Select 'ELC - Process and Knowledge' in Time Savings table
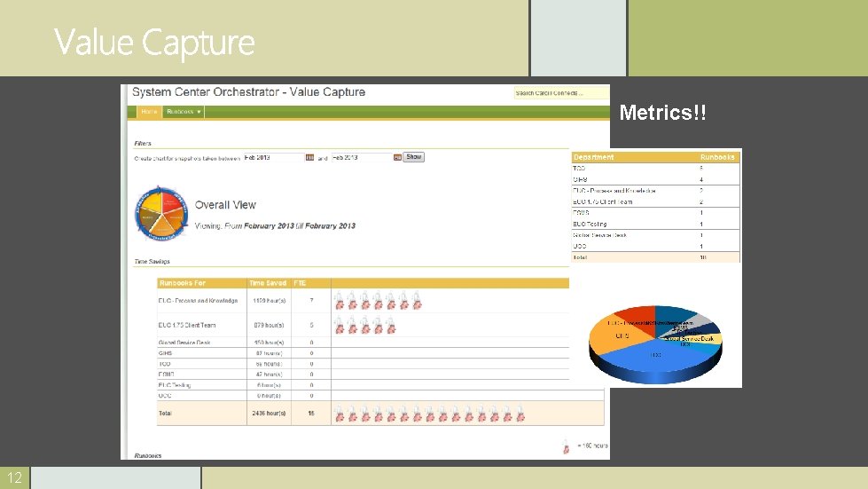The width and height of the screenshot is (868, 489). click(198, 301)
